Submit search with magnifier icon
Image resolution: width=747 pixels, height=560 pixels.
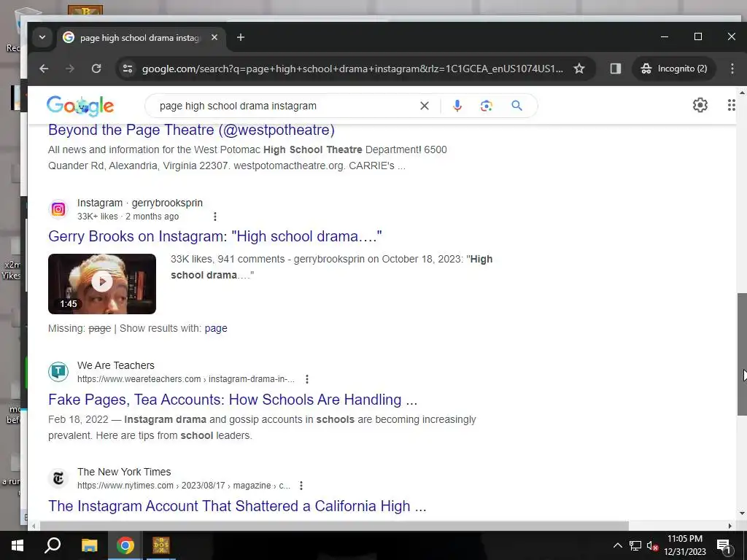[x=517, y=106]
